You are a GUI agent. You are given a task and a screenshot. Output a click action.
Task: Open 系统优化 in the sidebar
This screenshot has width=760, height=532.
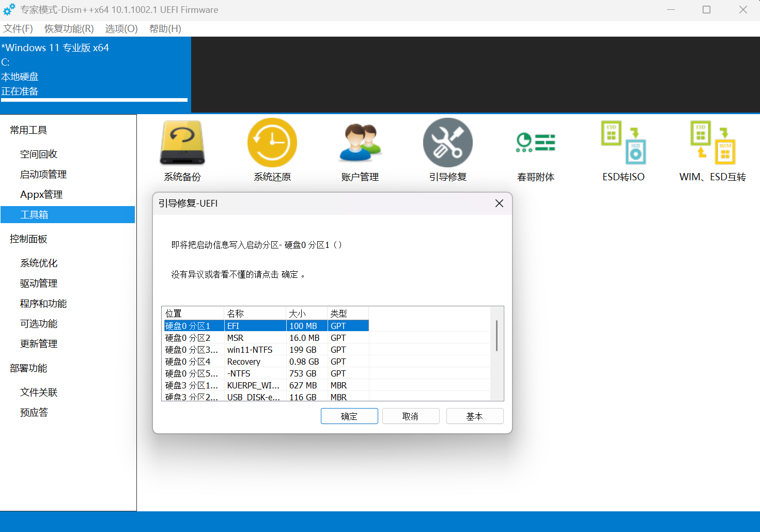(68, 263)
